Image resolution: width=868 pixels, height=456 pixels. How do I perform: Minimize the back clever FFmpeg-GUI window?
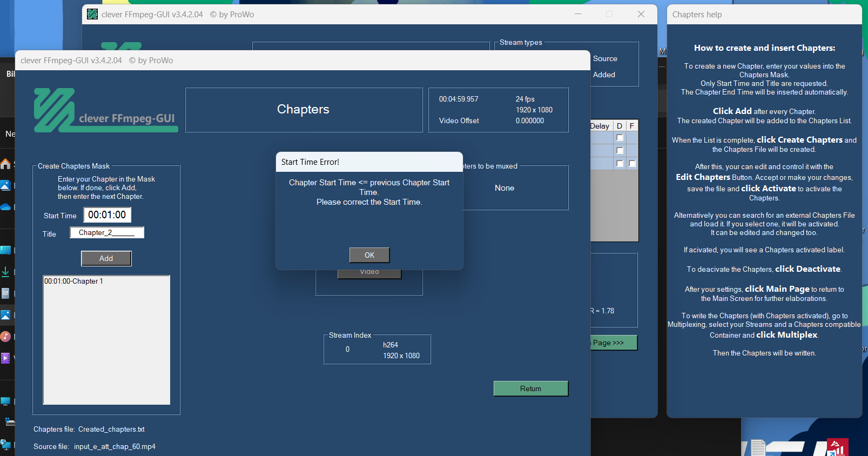pyautogui.click(x=578, y=15)
